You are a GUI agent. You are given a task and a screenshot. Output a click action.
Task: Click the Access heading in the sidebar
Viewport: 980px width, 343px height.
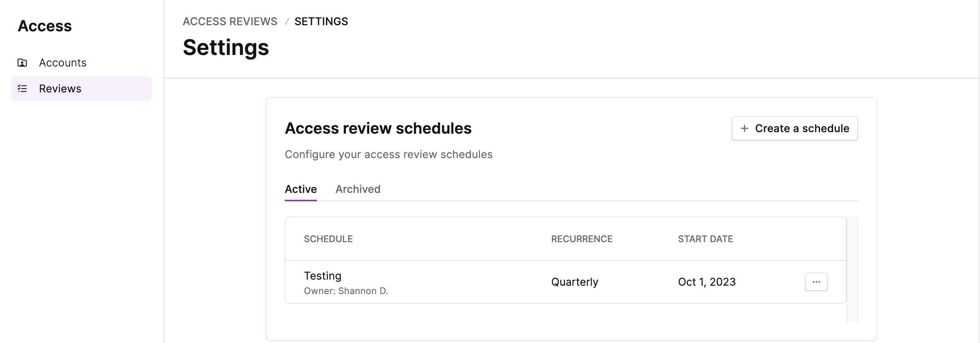pos(45,26)
